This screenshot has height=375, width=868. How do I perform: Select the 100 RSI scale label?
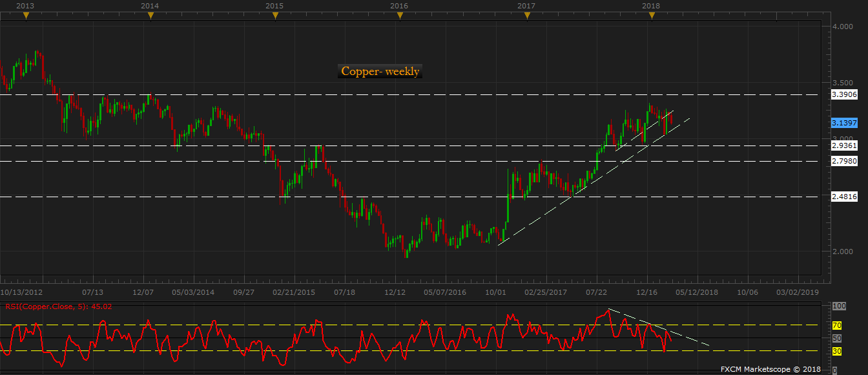pos(838,306)
